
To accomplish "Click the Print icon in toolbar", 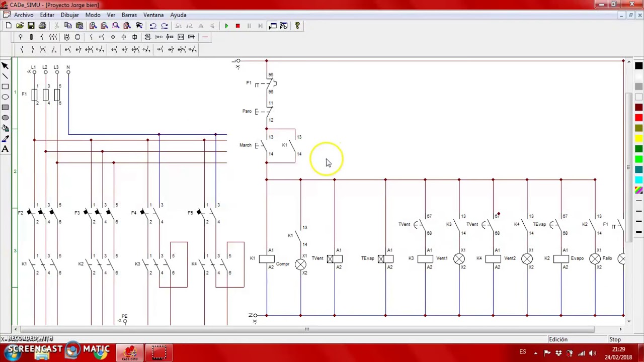I will (x=42, y=26).
